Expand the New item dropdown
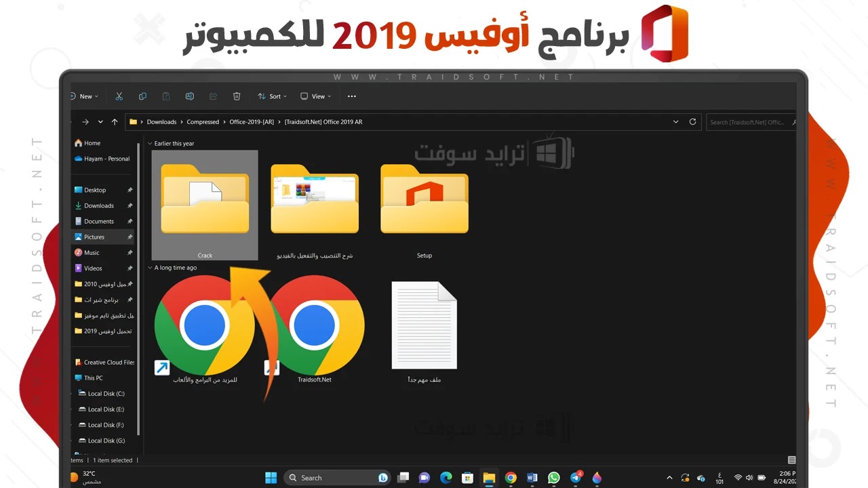The height and width of the screenshot is (488, 868). coord(85,96)
